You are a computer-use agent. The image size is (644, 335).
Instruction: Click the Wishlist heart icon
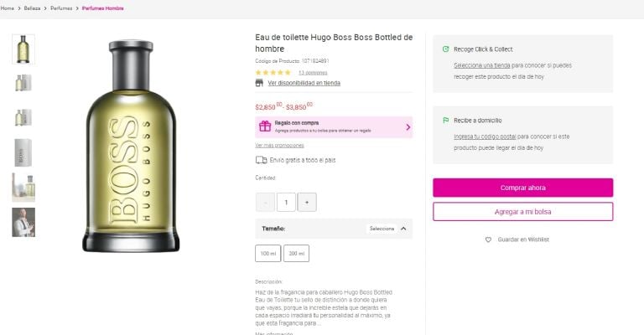tap(488, 240)
